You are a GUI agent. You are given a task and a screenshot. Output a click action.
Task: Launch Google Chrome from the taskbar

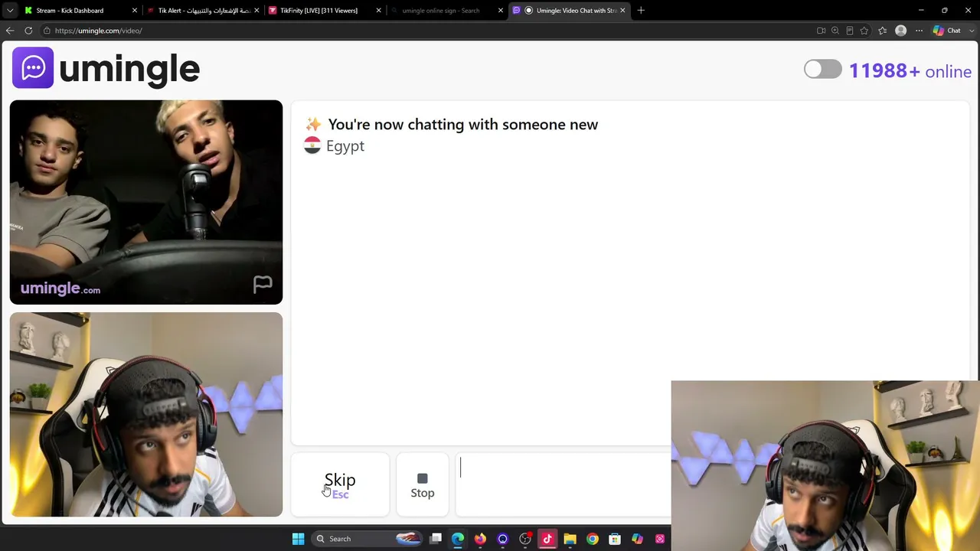(593, 539)
